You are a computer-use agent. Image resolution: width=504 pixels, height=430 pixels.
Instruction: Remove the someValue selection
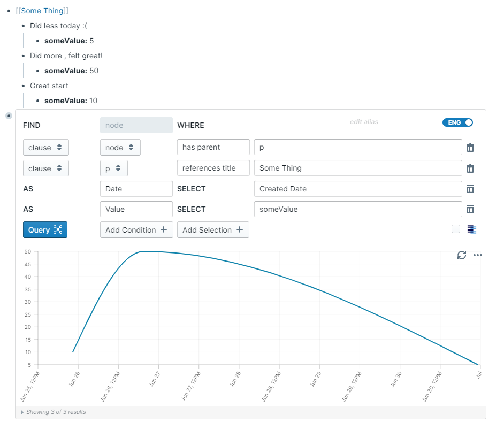pos(470,209)
